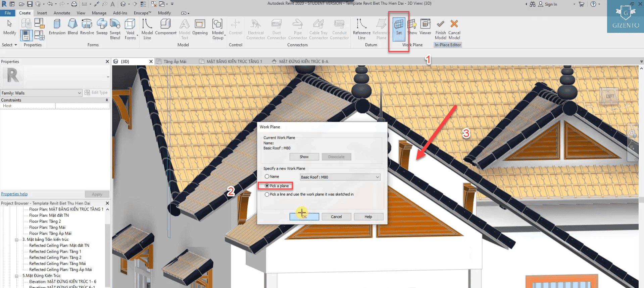The height and width of the screenshot is (288, 644).
Task: Click the LEFT face of the ViewCube
Action: coord(610,96)
